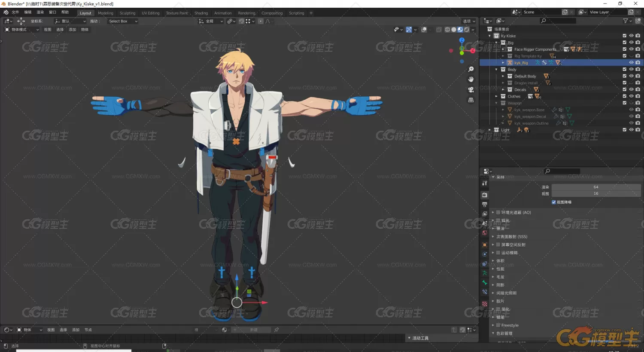Hide the Light collection using the eye icon
The width and height of the screenshot is (644, 352).
coord(631,130)
